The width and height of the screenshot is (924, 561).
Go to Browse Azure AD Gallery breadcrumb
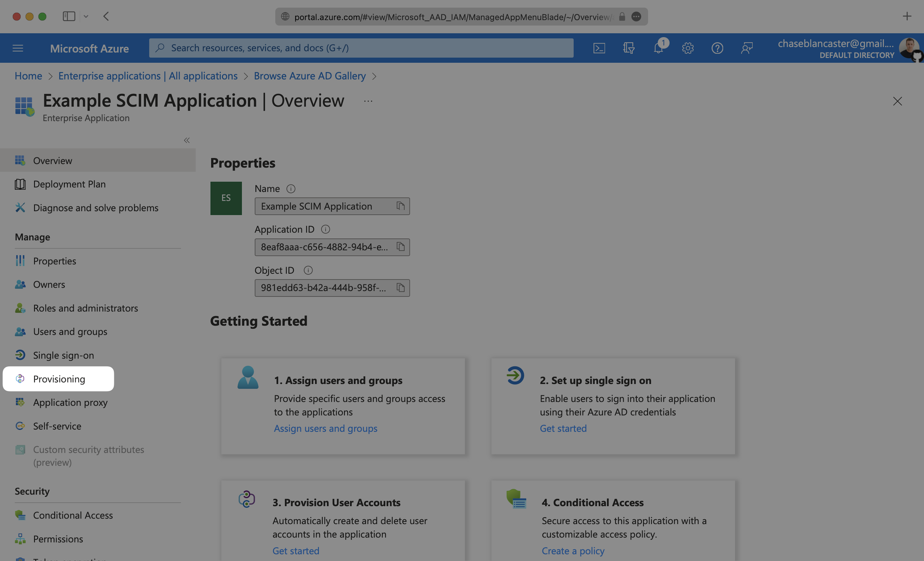pos(309,76)
